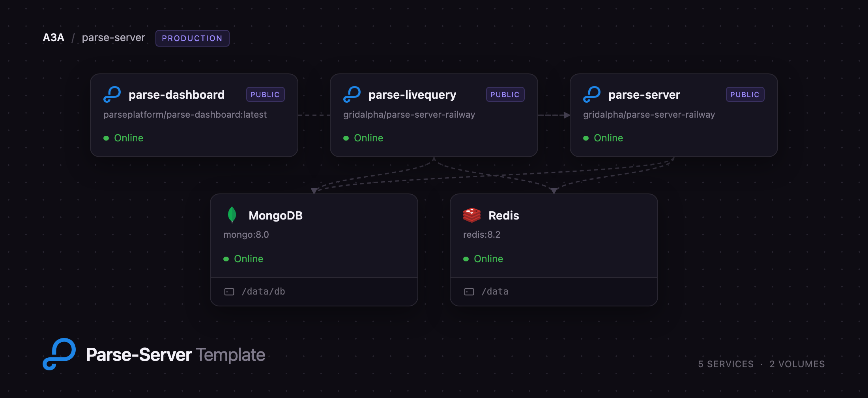Click the Online status of parse-dashboard
The image size is (868, 398).
pos(123,138)
